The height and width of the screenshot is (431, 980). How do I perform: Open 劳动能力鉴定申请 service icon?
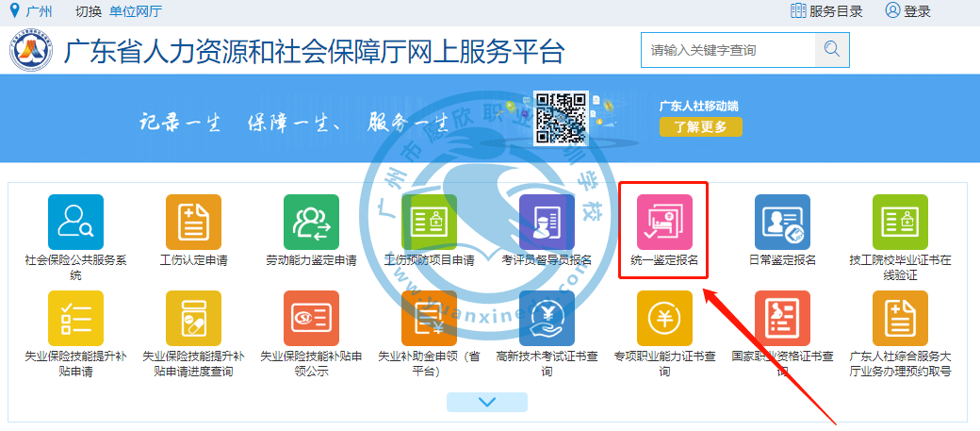[x=311, y=223]
